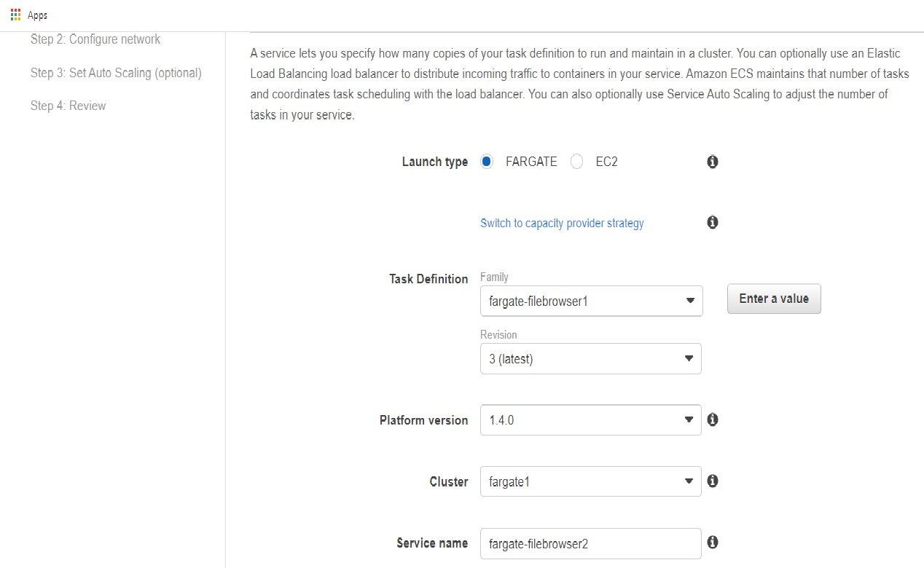Click the capacity provider strategy info icon

[713, 222]
